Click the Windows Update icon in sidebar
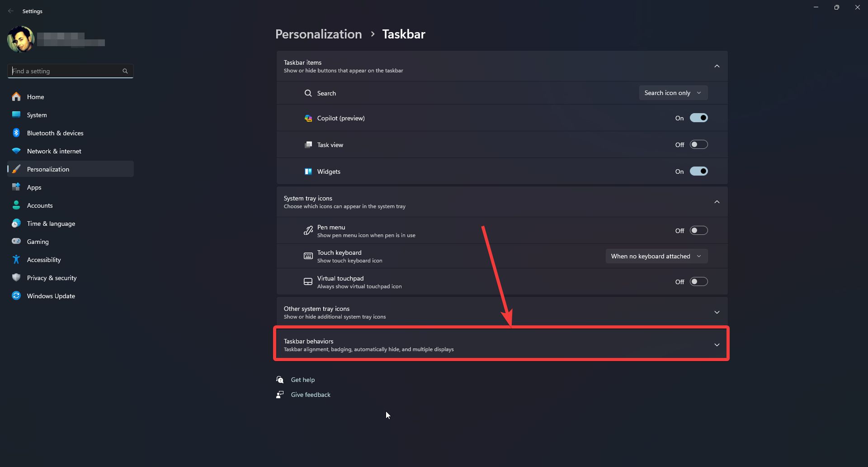 point(16,295)
